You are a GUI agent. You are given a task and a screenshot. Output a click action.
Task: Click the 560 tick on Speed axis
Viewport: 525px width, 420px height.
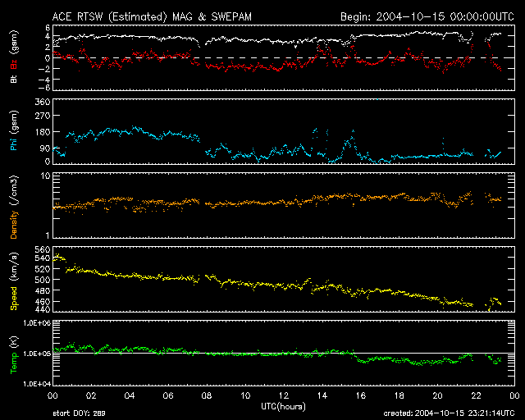pos(43,249)
